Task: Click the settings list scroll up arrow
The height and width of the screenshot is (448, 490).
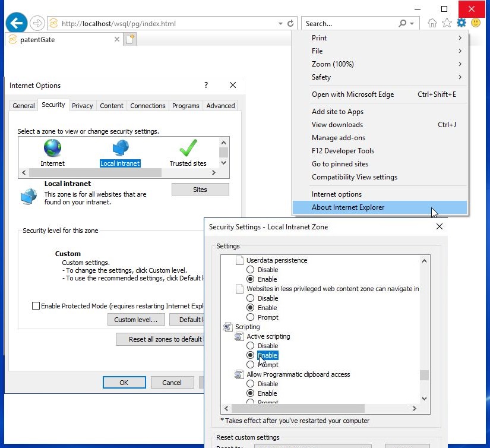Action: 425,261
